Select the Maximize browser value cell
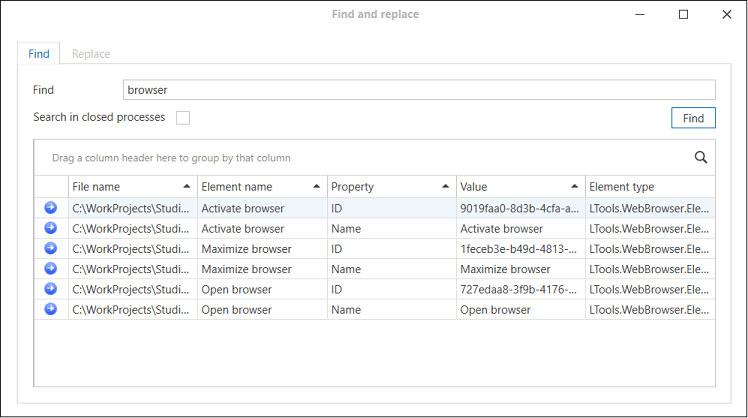This screenshot has width=748, height=418. [x=519, y=269]
